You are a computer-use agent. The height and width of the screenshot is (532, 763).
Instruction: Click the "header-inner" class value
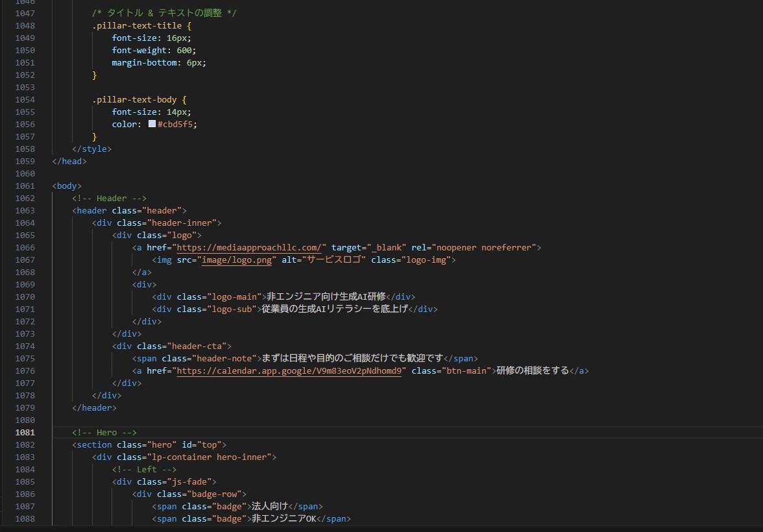coord(182,223)
